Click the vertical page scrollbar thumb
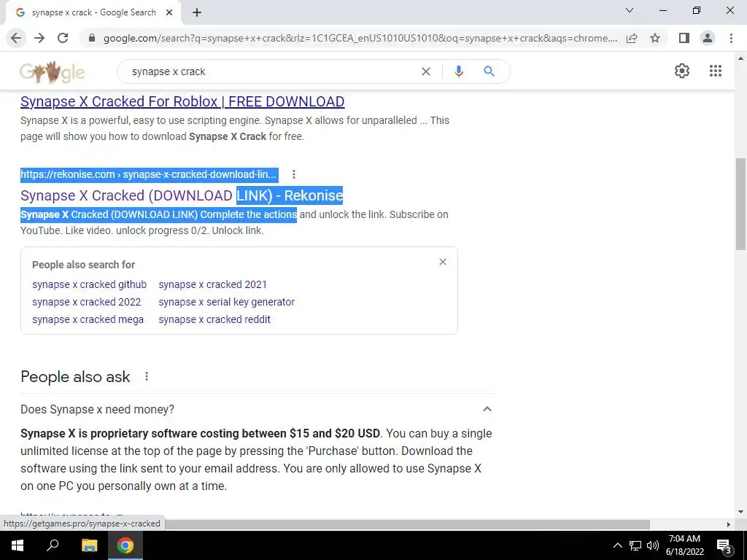The width and height of the screenshot is (747, 560). coord(740,204)
